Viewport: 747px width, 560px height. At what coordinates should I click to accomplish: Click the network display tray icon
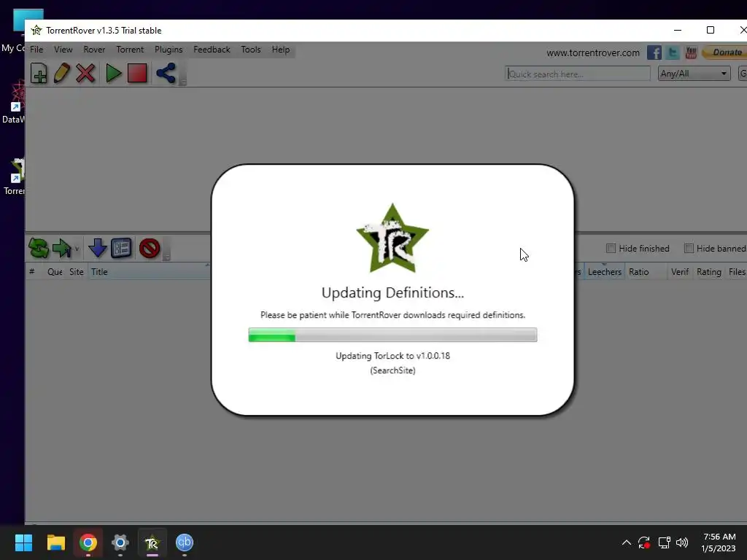click(664, 542)
